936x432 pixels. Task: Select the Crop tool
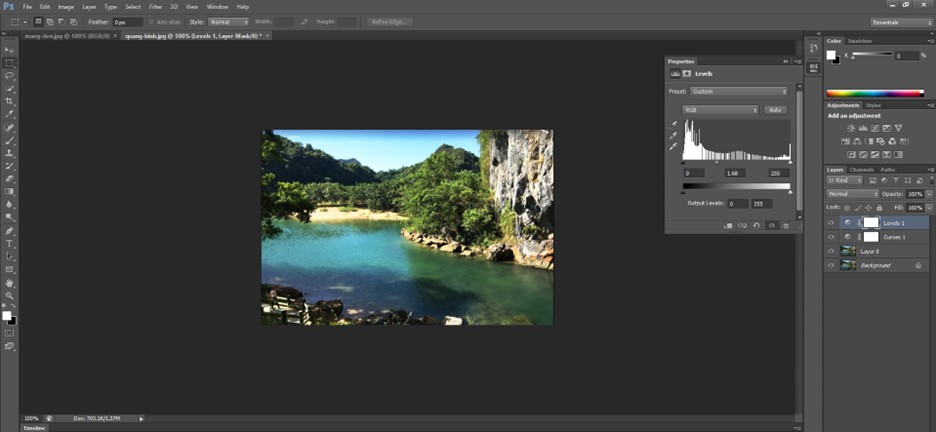pos(10,101)
